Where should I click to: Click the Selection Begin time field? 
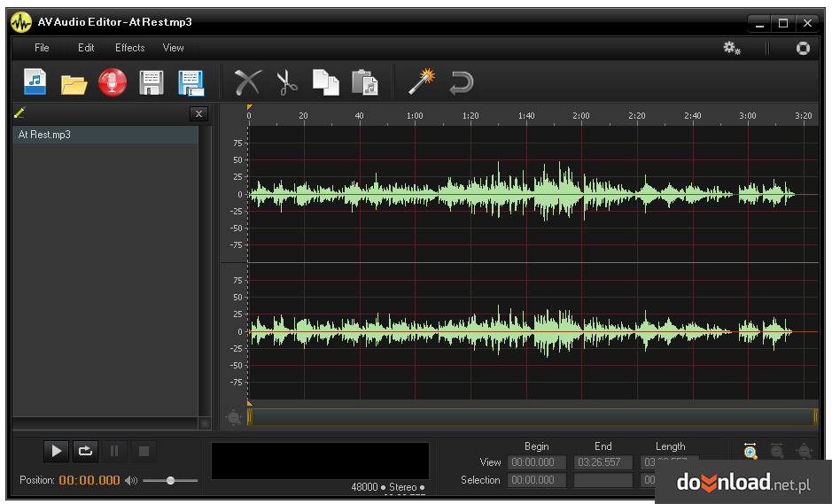click(x=536, y=480)
